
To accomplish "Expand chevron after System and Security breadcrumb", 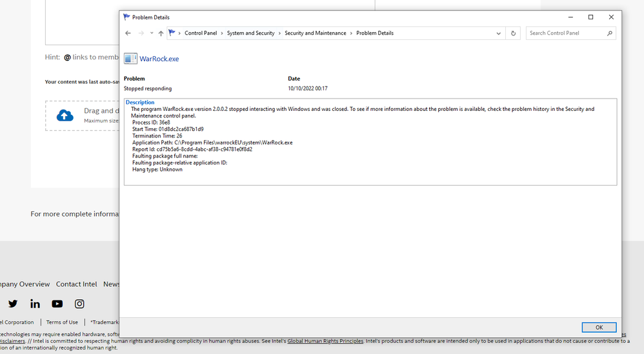I will point(279,34).
